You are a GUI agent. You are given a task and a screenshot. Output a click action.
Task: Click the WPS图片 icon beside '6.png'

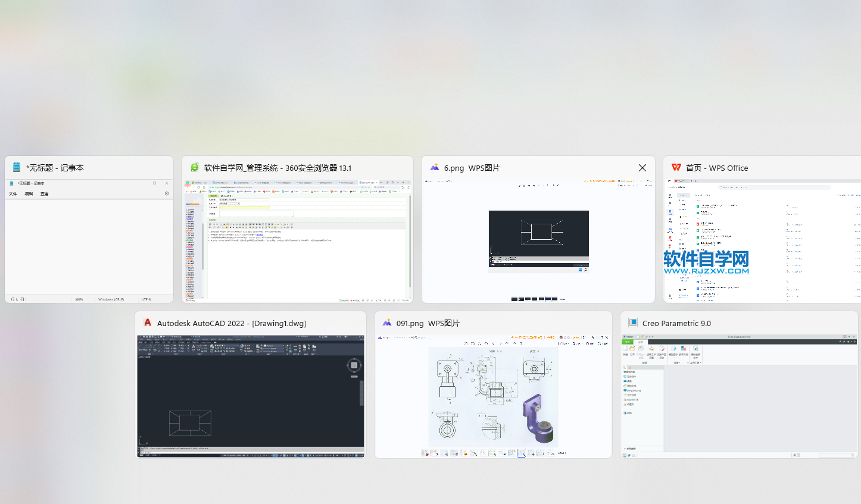pyautogui.click(x=435, y=168)
